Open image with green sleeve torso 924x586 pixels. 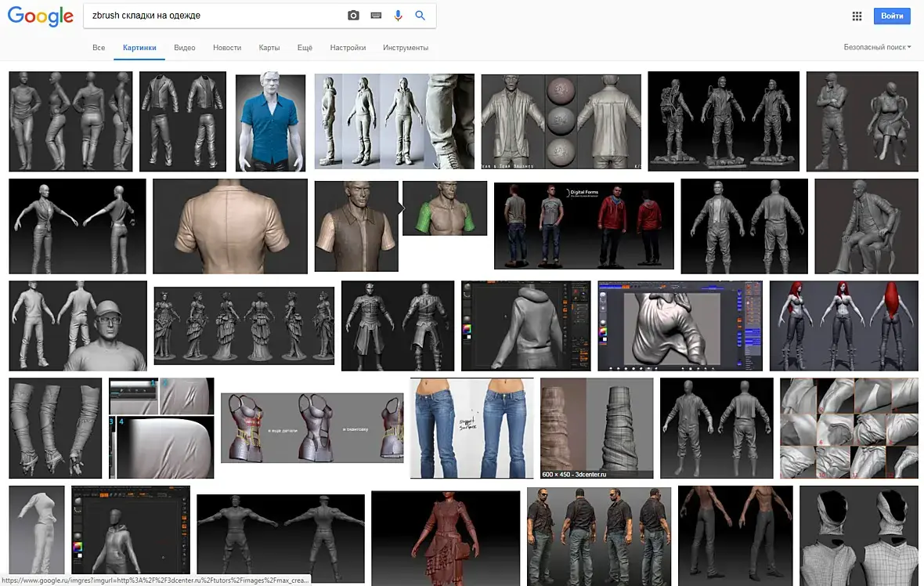coord(445,208)
